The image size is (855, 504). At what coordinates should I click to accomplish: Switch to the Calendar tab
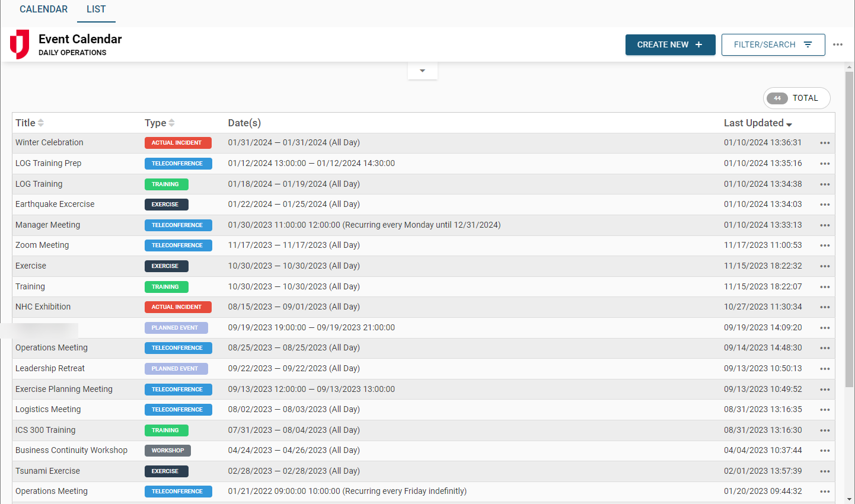(x=43, y=9)
